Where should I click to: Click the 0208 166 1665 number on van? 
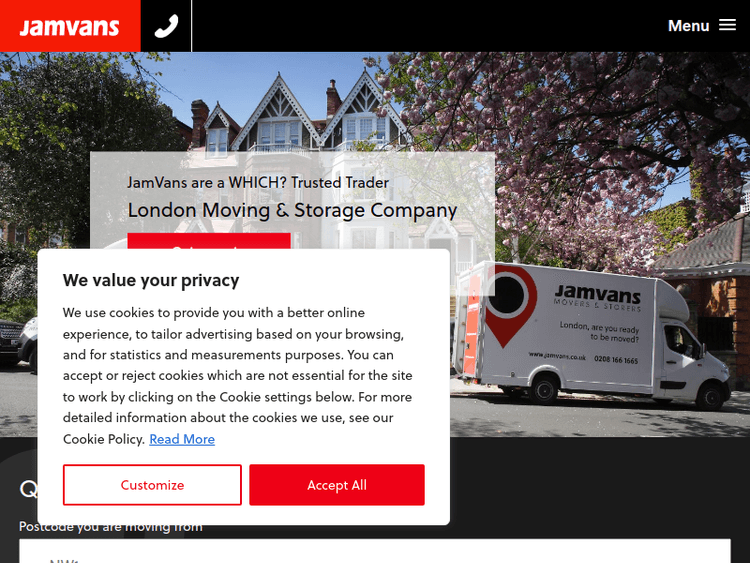click(616, 360)
